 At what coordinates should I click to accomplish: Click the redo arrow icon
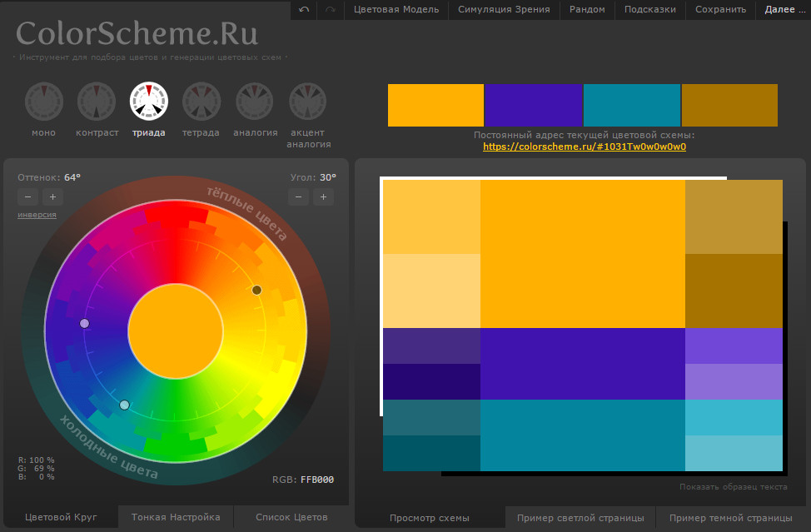click(x=331, y=9)
